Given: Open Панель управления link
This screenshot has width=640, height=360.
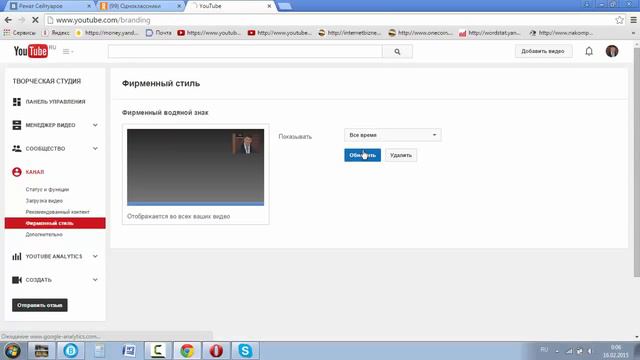Looking at the screenshot, I should point(56,102).
